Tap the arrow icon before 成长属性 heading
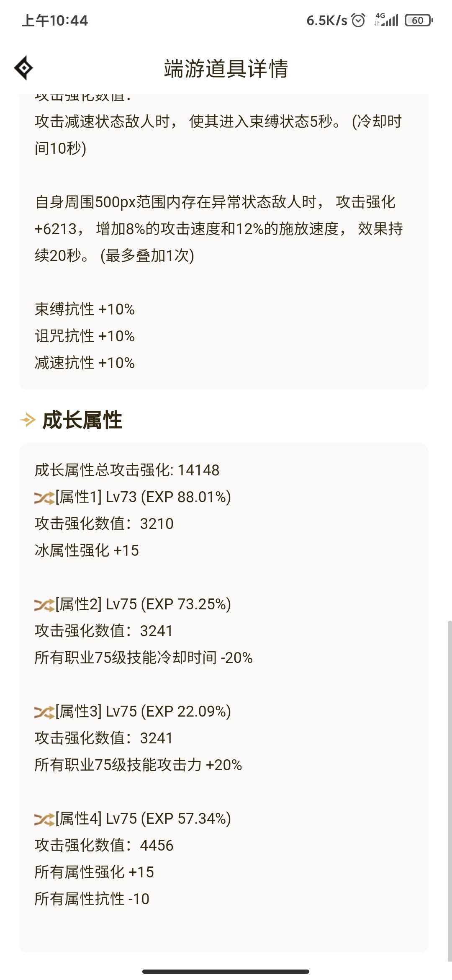 point(28,420)
